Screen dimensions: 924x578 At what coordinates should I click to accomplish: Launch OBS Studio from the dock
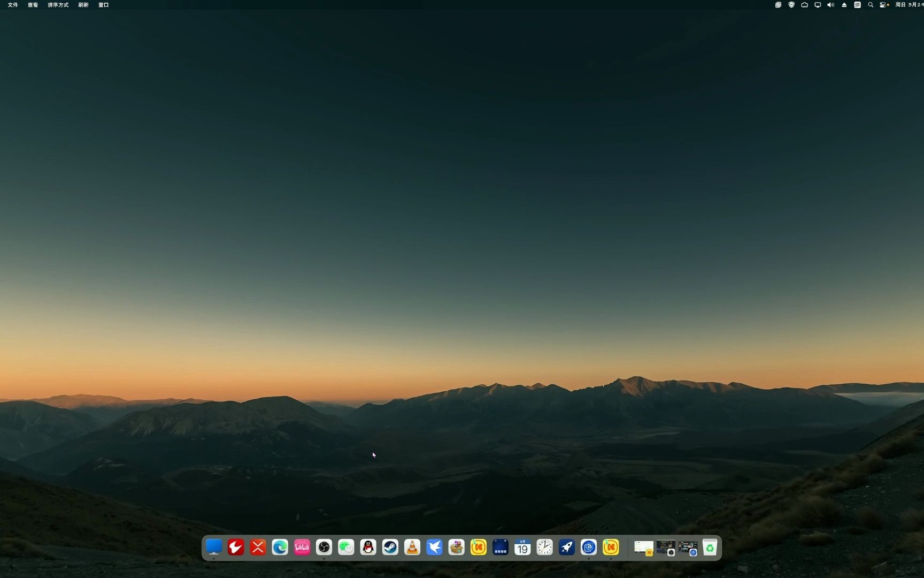(324, 547)
